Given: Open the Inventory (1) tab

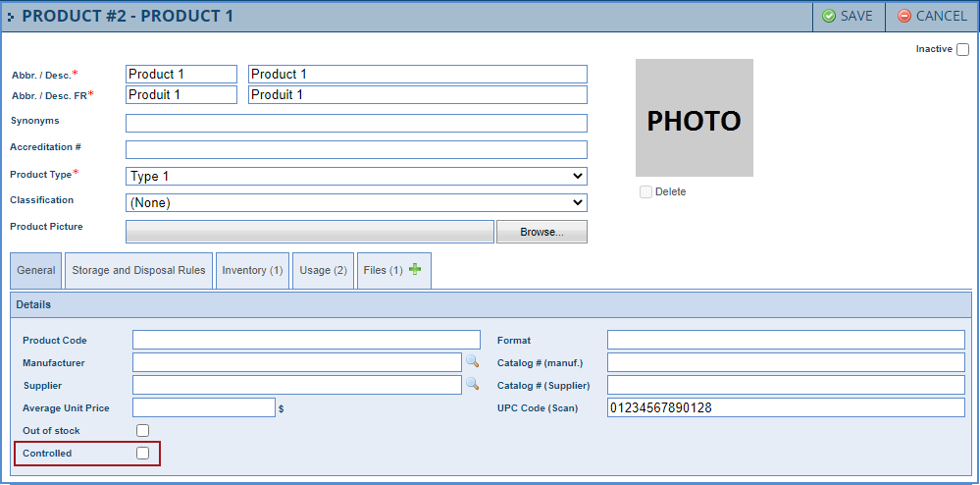Looking at the screenshot, I should click(252, 270).
